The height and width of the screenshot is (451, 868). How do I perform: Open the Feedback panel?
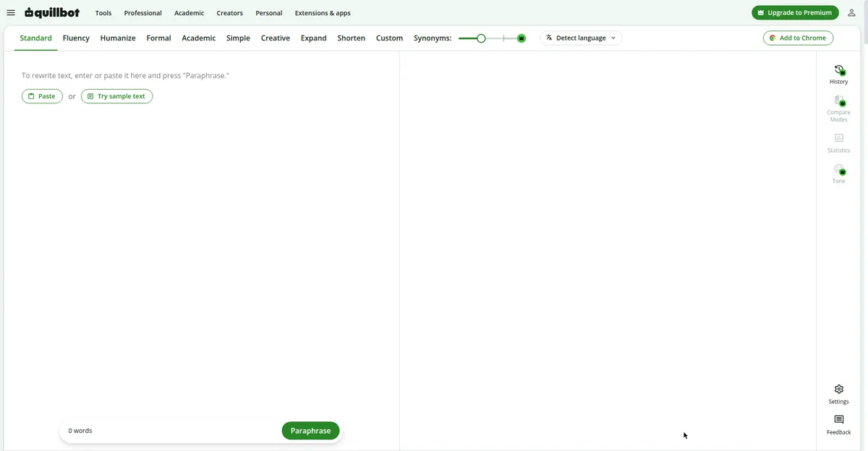tap(839, 425)
